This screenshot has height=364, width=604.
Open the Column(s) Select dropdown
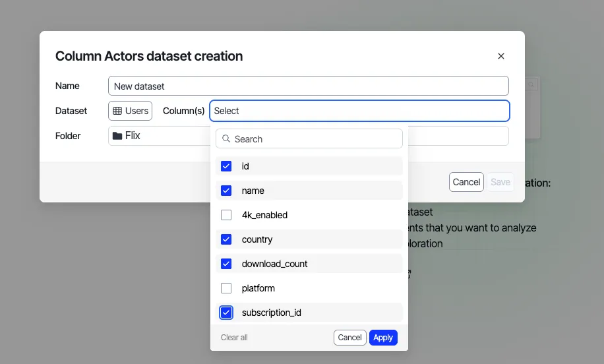[x=359, y=111]
